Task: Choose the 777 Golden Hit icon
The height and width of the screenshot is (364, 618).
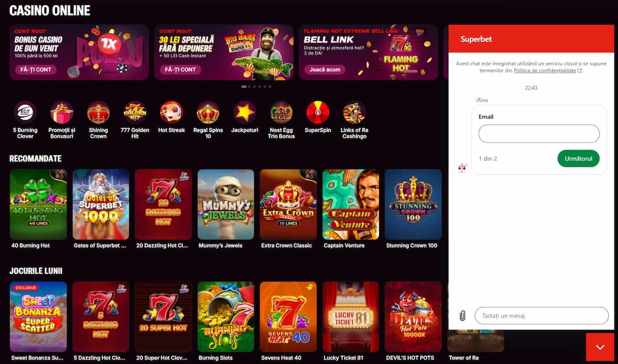Action: [x=135, y=112]
